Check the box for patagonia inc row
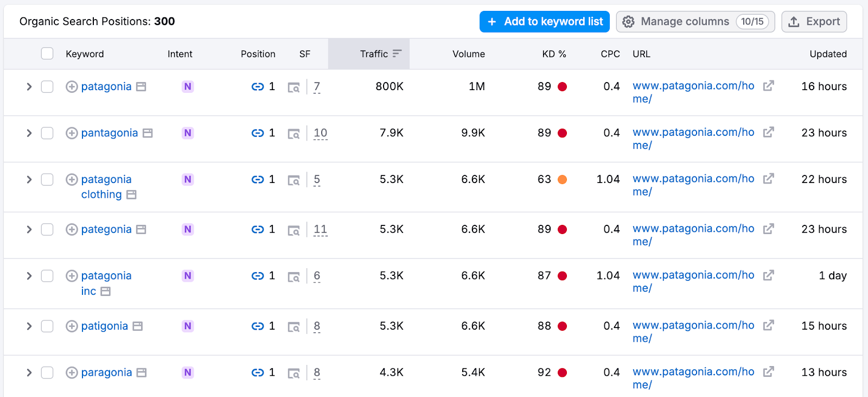868x397 pixels. 47,276
